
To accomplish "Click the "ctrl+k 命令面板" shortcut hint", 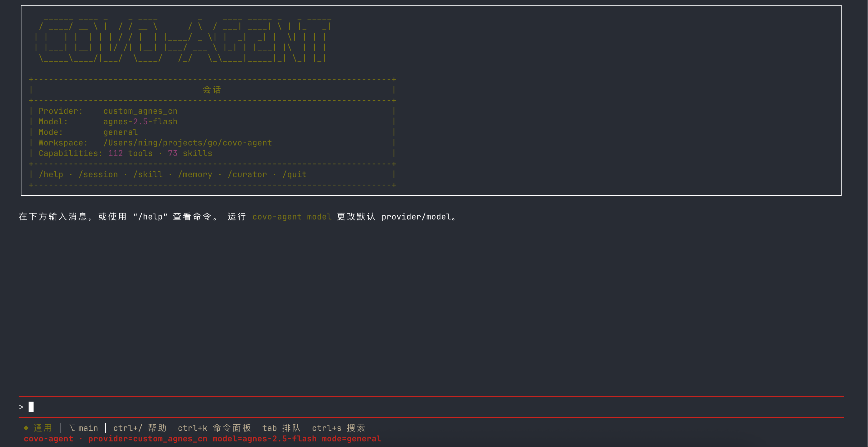I will click(215, 428).
